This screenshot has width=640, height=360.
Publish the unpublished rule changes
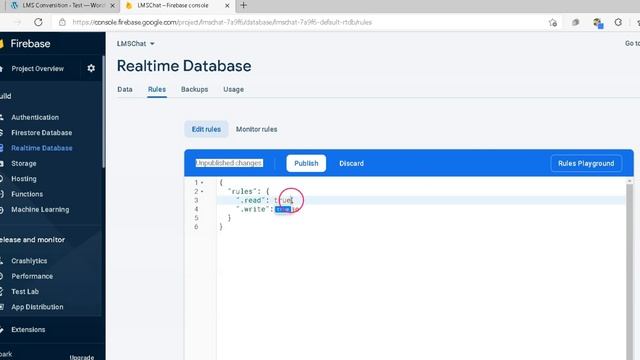pos(306,163)
